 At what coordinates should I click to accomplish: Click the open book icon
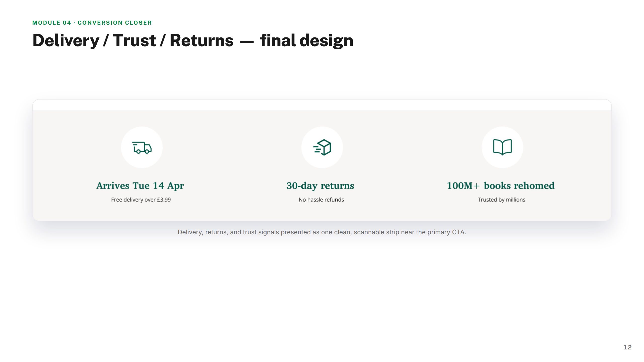point(502,147)
